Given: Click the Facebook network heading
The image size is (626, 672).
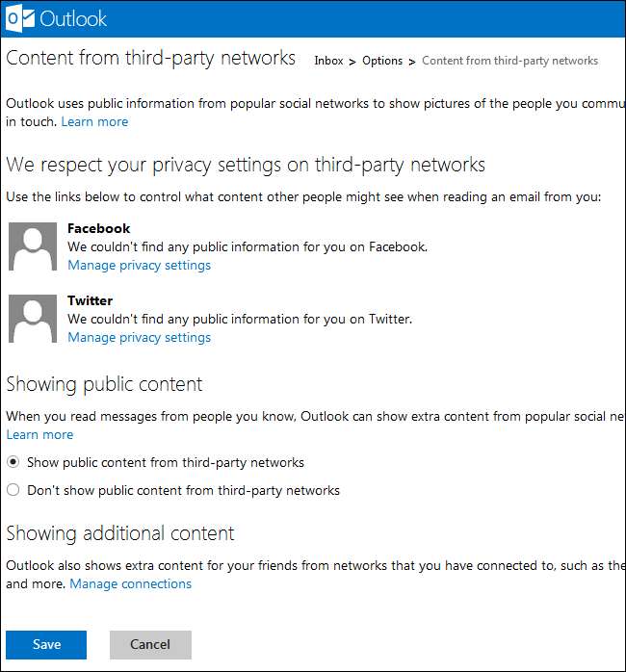Looking at the screenshot, I should (x=98, y=228).
